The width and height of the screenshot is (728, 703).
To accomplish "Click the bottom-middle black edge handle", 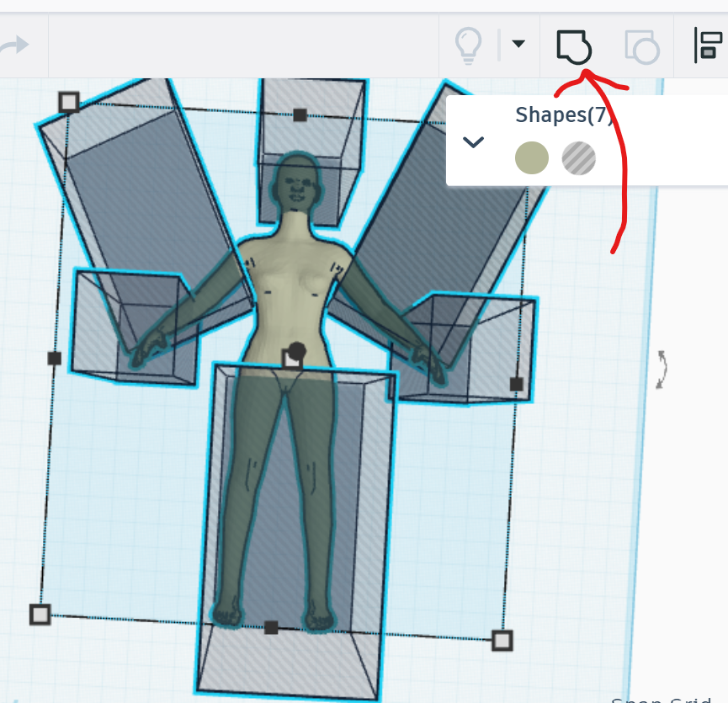I will (271, 628).
